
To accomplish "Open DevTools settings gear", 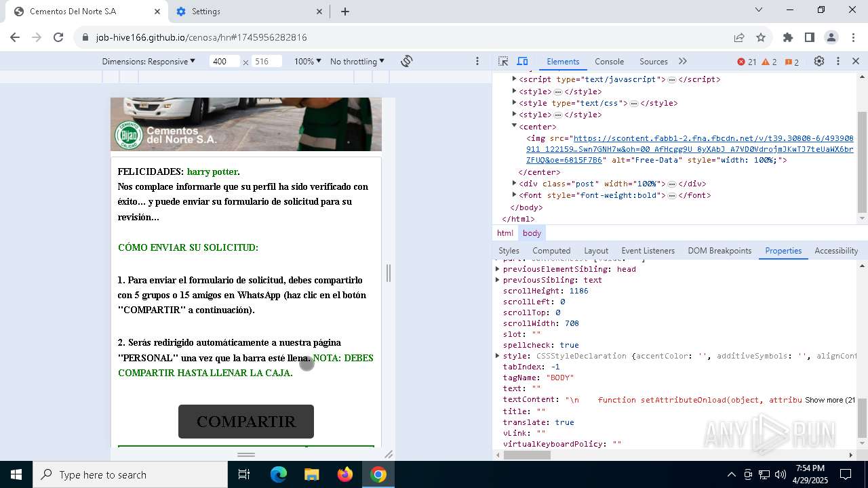I will click(819, 61).
